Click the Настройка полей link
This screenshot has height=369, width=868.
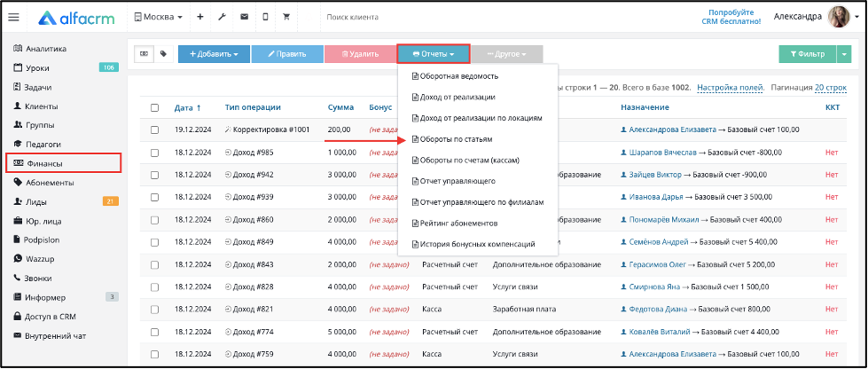coord(731,88)
